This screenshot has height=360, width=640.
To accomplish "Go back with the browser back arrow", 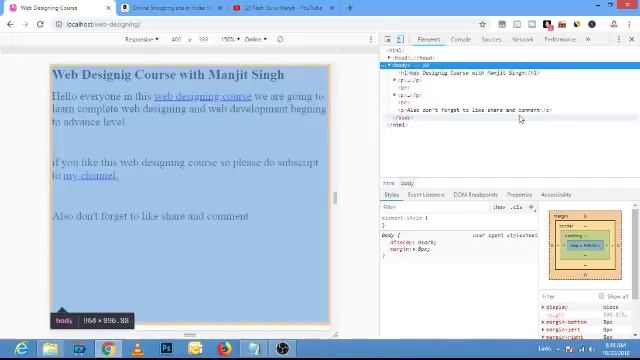I will tap(10, 24).
